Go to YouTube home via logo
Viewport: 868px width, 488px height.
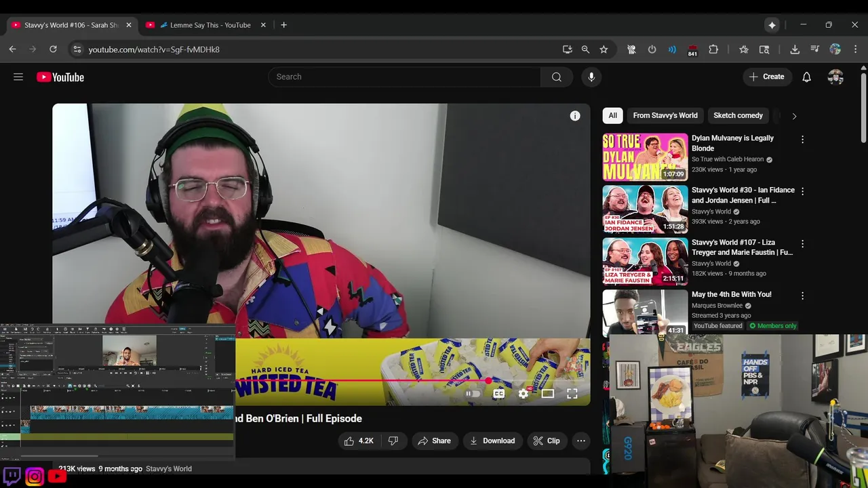(60, 77)
